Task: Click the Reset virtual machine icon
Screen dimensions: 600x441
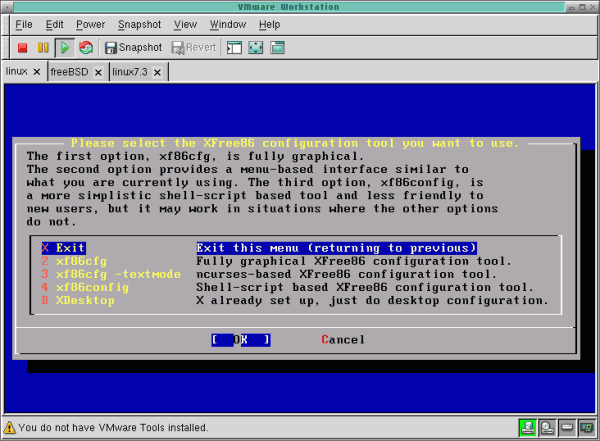Action: pos(86,48)
